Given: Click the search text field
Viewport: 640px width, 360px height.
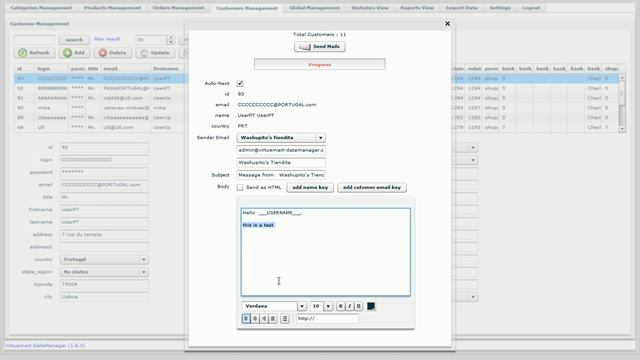Looking at the screenshot, I should [x=34, y=40].
